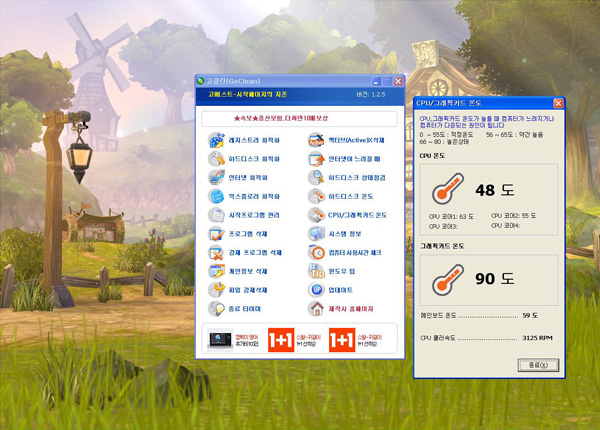Image resolution: width=600 pixels, height=430 pixels.
Task: Click the '그래픽카드 온도' section heading
Action: (x=442, y=246)
